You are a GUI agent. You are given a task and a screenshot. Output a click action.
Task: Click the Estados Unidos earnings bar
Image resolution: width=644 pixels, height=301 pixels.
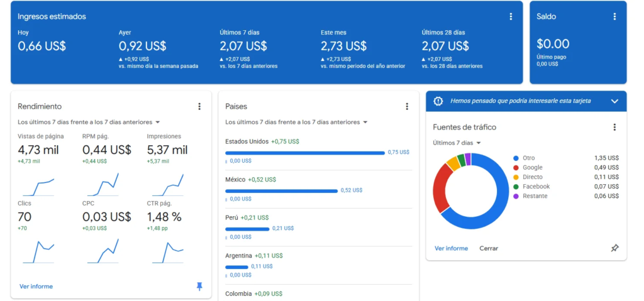click(x=304, y=153)
